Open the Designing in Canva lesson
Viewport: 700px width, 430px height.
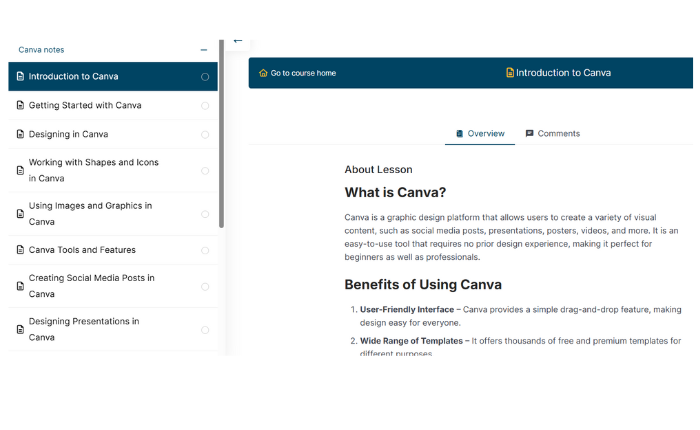[113, 134]
